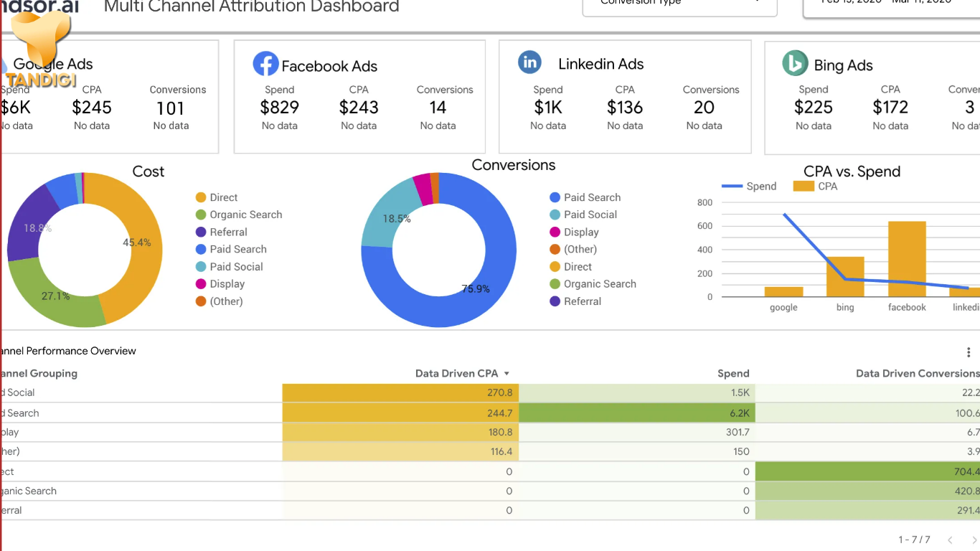Screen dimensions: 980x551
Task: Select Referral legend entry in Conversions chart
Action: coord(575,301)
